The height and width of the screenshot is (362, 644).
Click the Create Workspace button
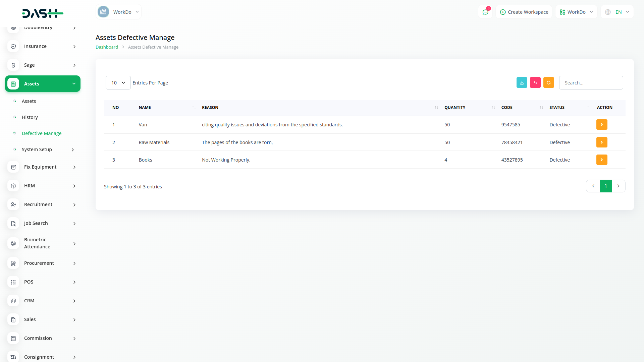pyautogui.click(x=524, y=12)
